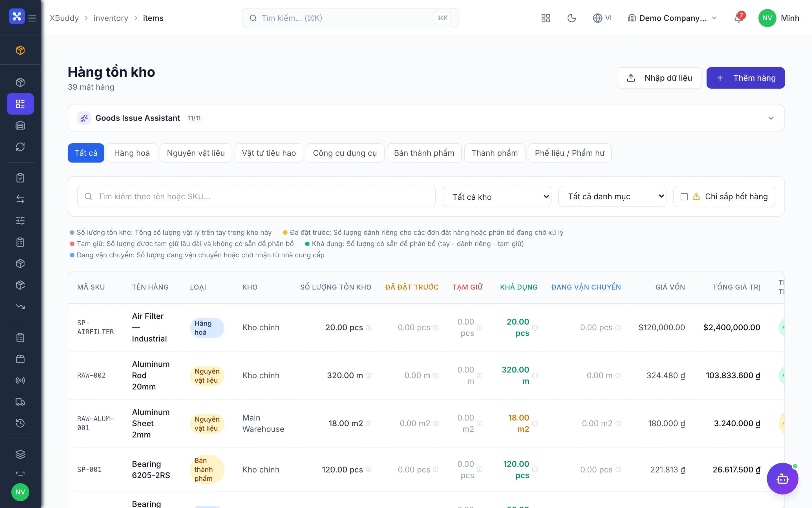
Task: Open the history clock sidebar icon
Action: [20, 423]
